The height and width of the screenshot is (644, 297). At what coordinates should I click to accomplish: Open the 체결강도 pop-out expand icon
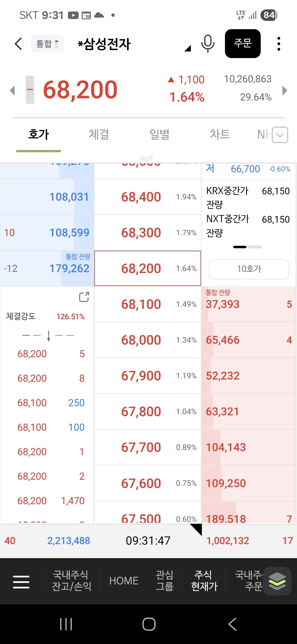(84, 297)
